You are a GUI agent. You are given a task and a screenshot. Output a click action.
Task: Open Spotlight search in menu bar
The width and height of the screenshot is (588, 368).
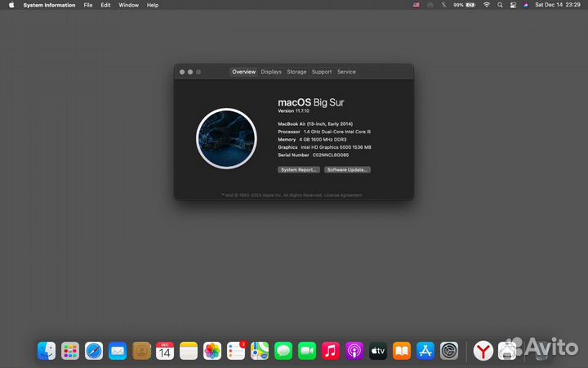coord(500,5)
